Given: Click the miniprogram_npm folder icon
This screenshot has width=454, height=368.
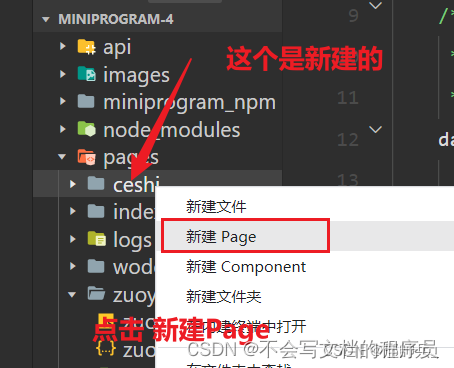Looking at the screenshot, I should (x=86, y=101).
